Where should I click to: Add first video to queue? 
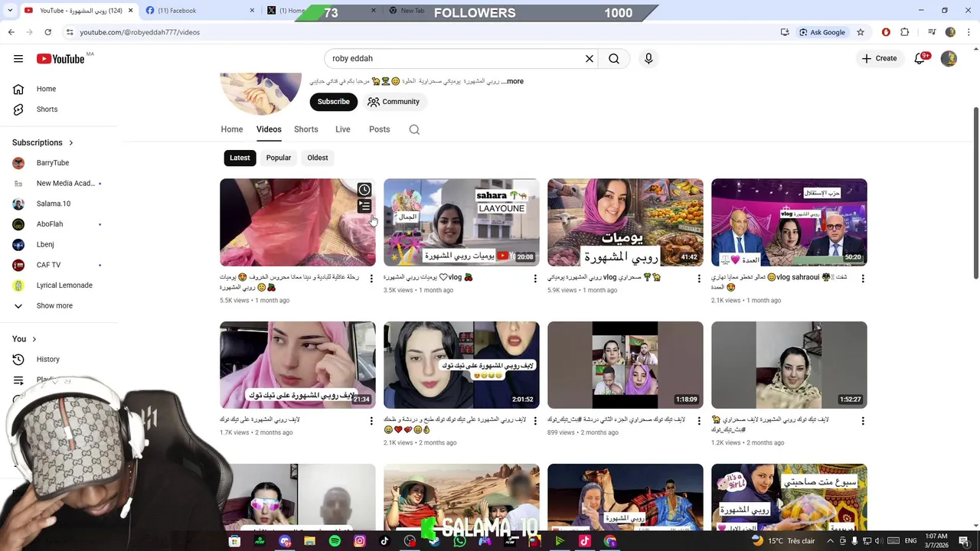(x=364, y=207)
